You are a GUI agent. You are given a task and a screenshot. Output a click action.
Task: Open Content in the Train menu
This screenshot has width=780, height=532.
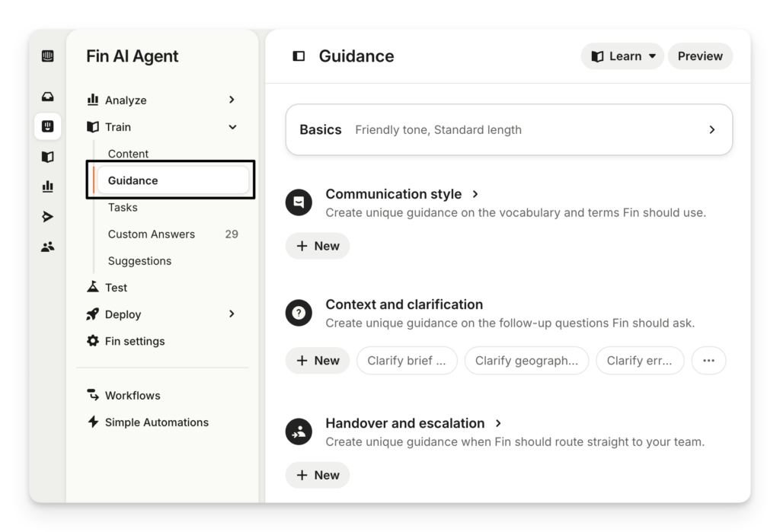[x=128, y=154]
